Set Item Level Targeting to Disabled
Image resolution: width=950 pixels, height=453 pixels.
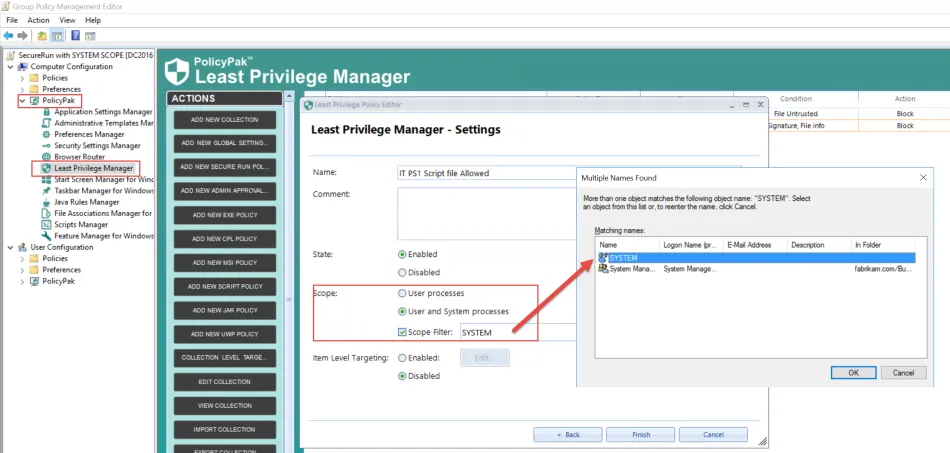click(x=403, y=376)
